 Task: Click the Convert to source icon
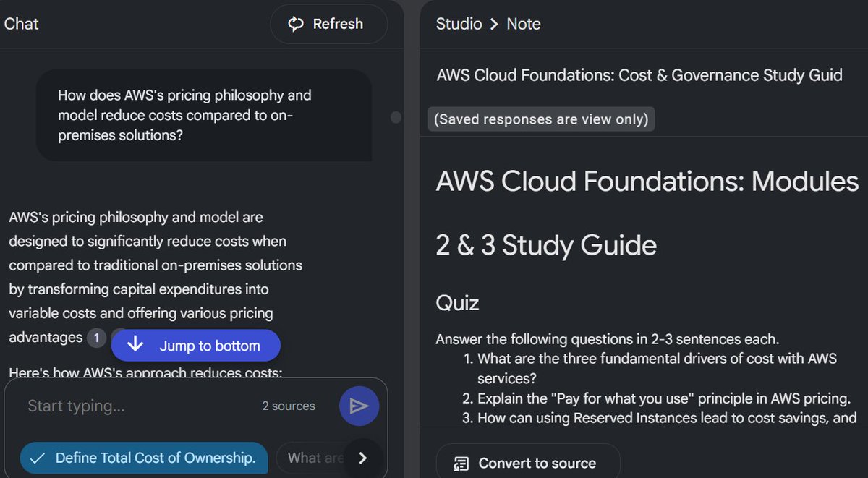(460, 464)
